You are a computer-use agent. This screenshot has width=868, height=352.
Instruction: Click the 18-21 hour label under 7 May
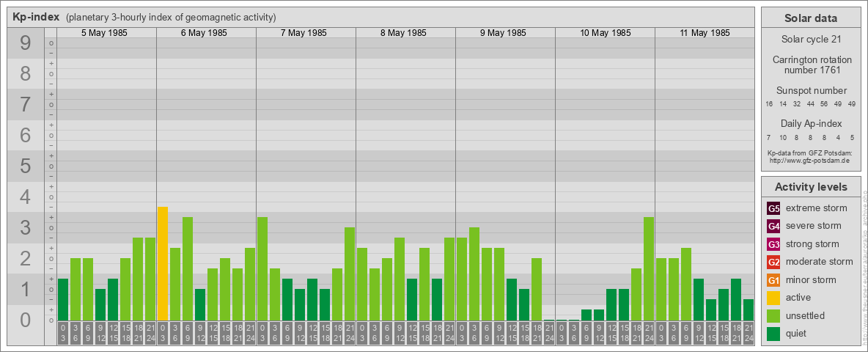pyautogui.click(x=337, y=334)
